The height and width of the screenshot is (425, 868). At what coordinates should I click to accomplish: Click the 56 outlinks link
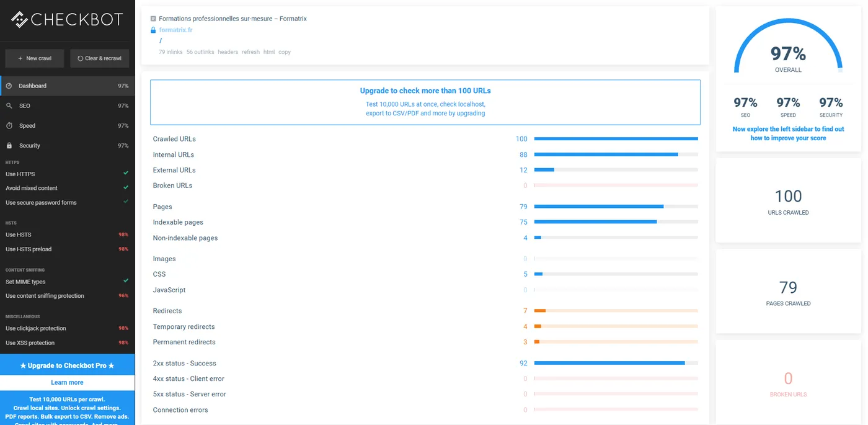pyautogui.click(x=200, y=52)
